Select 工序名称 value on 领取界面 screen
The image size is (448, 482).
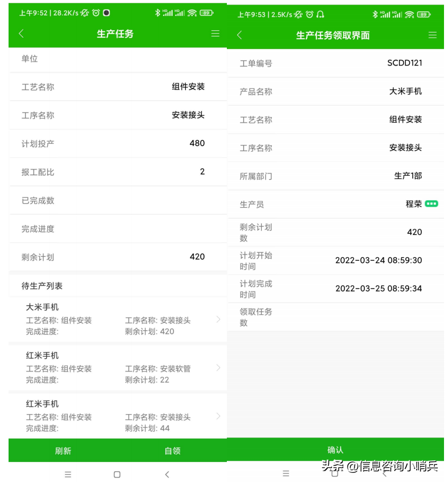(x=406, y=148)
